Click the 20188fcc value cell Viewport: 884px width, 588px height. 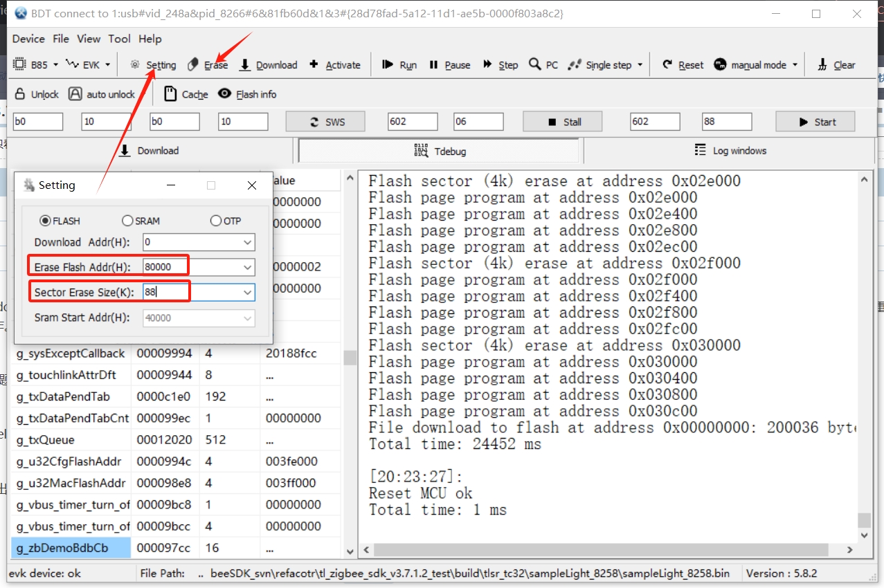[x=300, y=353]
